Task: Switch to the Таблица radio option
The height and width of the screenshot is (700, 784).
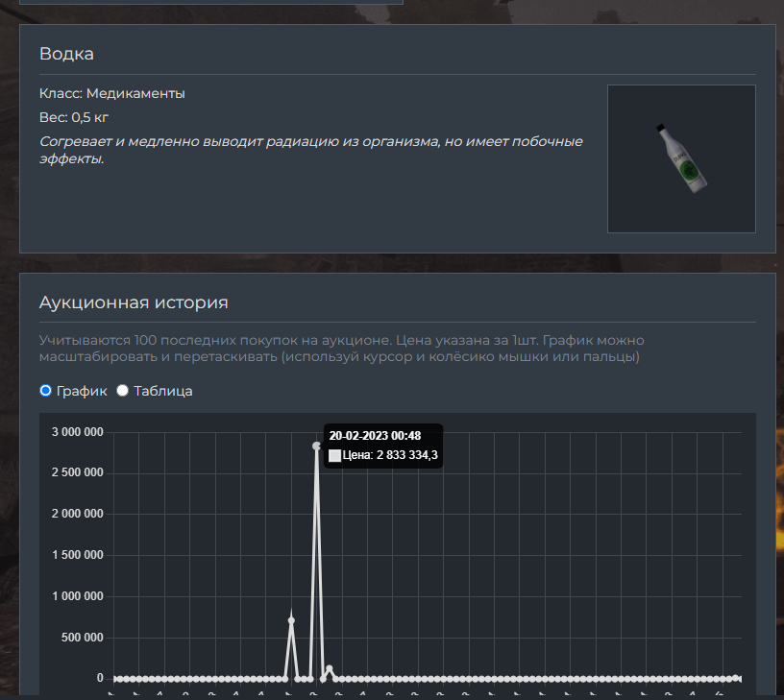Action: point(123,390)
